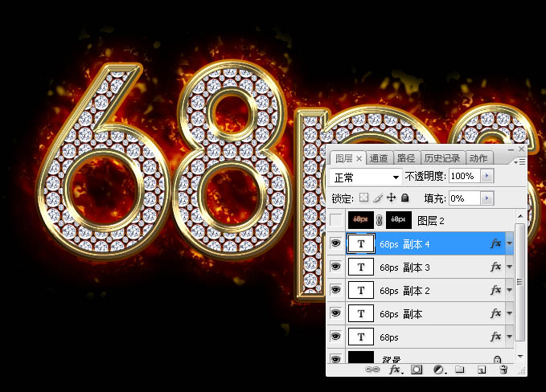Click the create new group folder icon

click(x=460, y=370)
